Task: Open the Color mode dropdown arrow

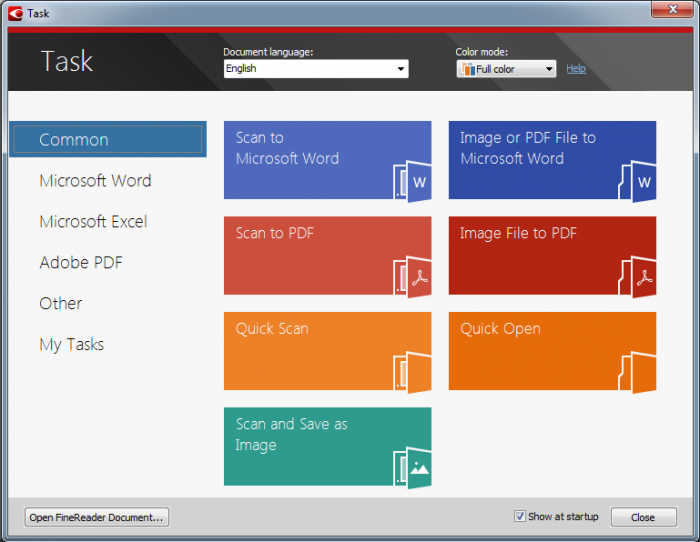Action: 549,69
